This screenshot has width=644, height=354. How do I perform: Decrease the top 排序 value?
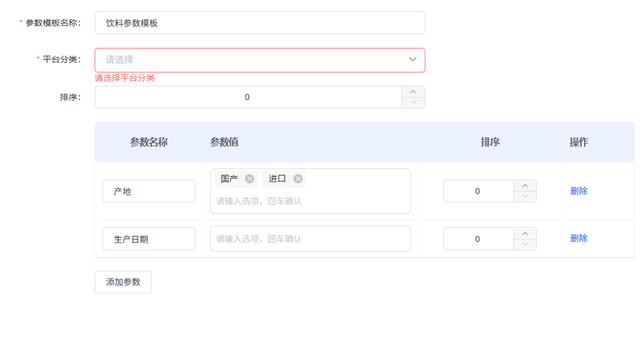413,102
